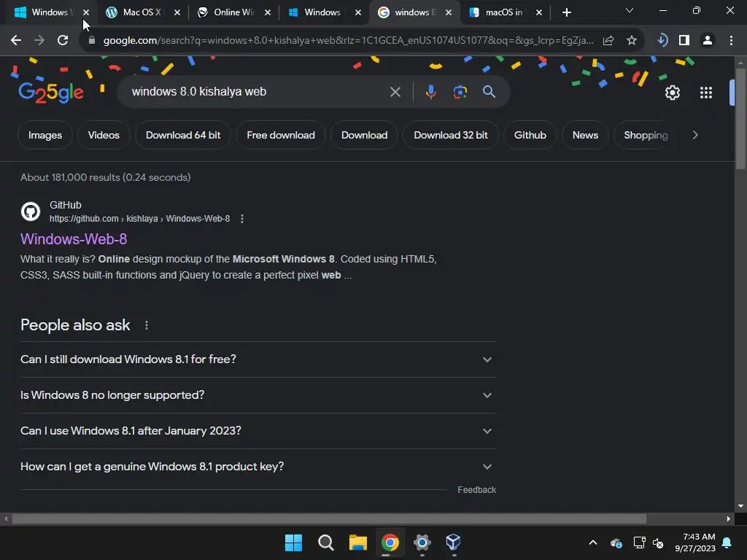Filter results by Videos
Viewport: 747px width, 560px height.
coord(104,135)
